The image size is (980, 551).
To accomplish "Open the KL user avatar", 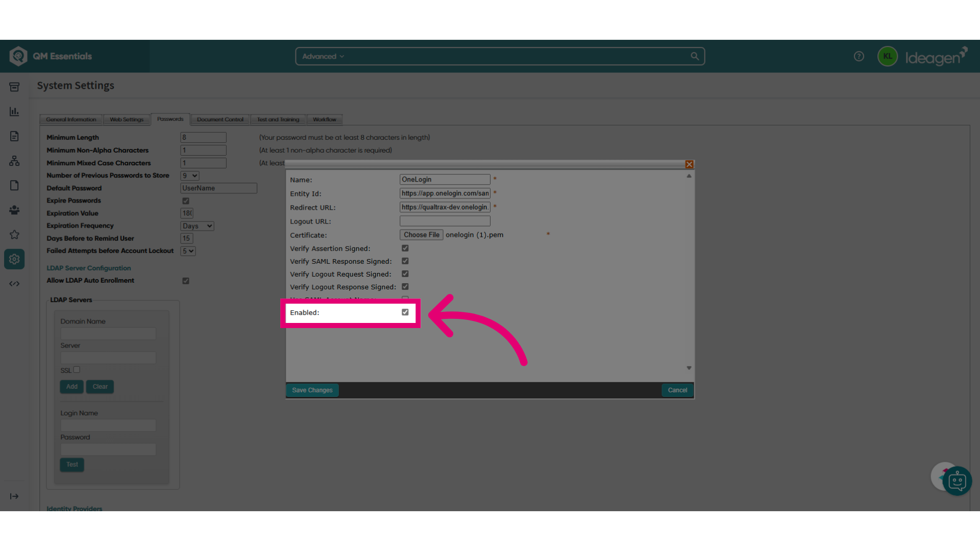I will point(888,56).
